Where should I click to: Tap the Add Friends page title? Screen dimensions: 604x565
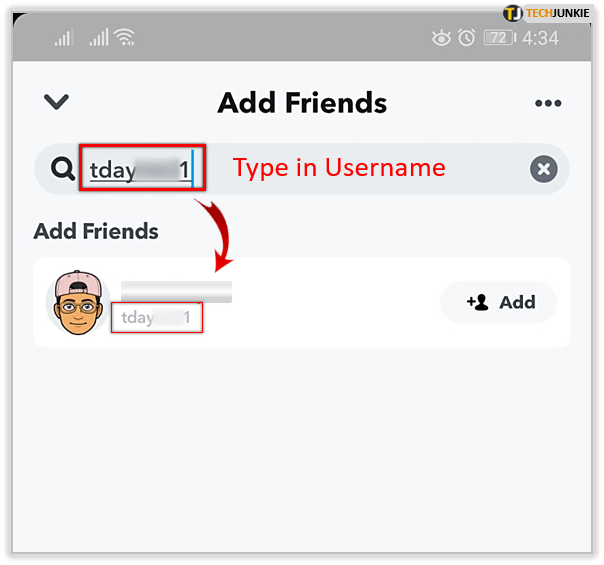(x=302, y=103)
